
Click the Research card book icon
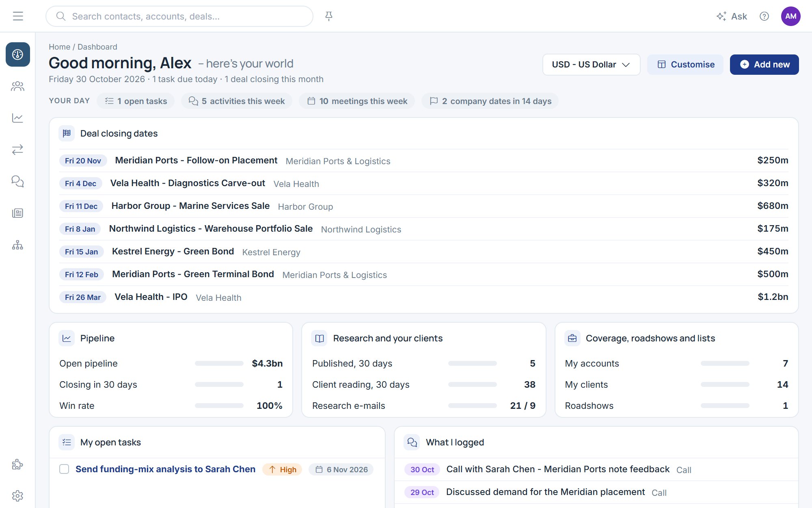pyautogui.click(x=320, y=338)
